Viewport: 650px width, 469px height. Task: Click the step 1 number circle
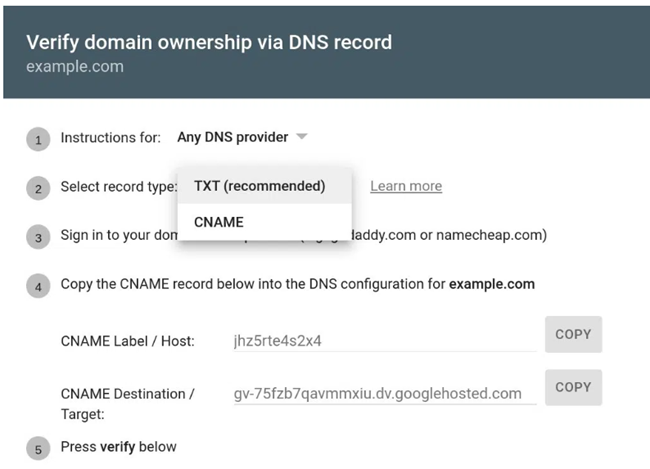pyautogui.click(x=37, y=140)
